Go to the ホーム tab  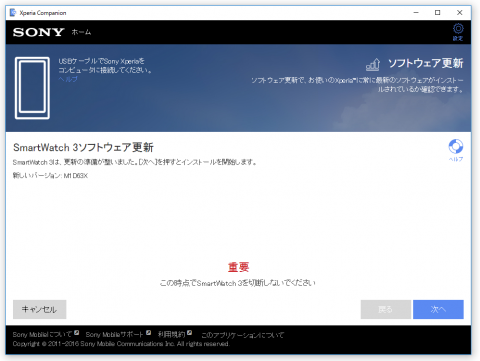(x=81, y=32)
